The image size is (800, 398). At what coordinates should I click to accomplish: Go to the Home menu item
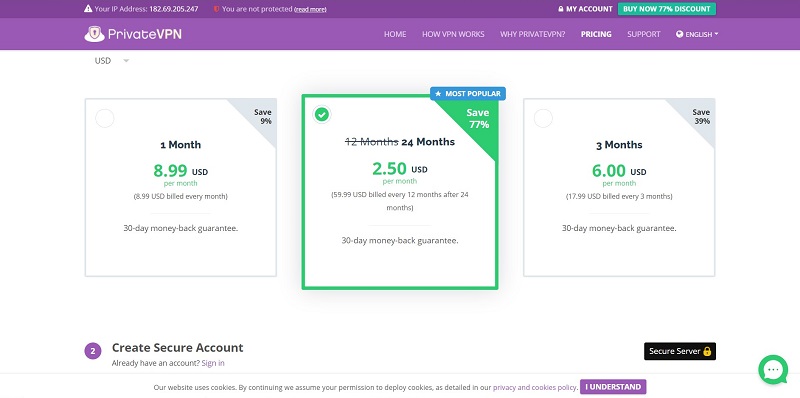click(395, 34)
